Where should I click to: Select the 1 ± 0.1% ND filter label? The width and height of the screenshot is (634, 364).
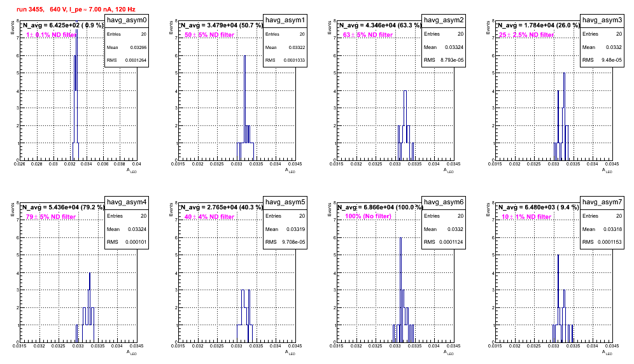(x=51, y=35)
